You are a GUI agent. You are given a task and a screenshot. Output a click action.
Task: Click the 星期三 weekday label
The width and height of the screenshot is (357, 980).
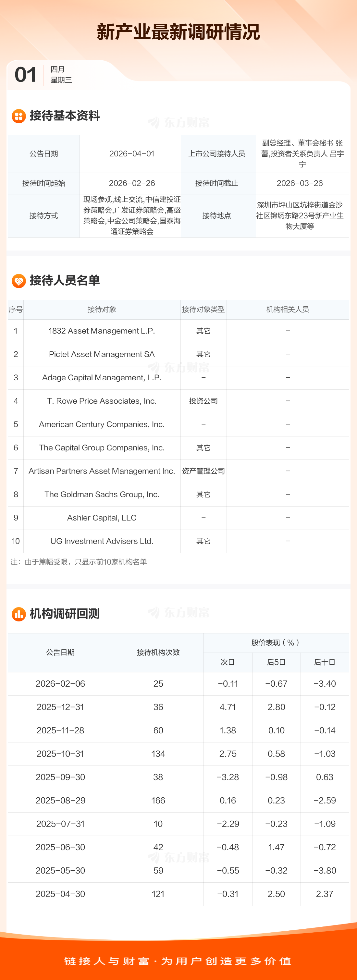[61, 80]
